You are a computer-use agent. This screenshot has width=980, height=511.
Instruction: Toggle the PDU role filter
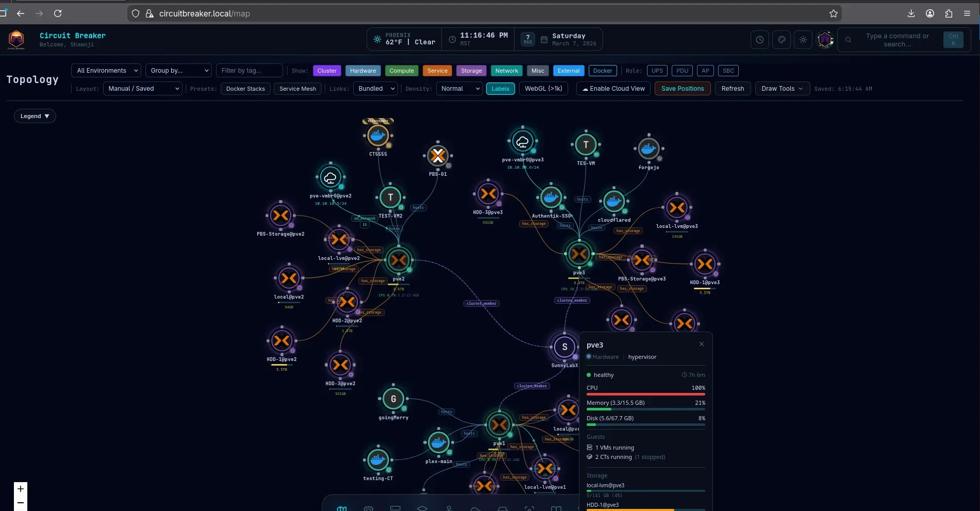682,71
